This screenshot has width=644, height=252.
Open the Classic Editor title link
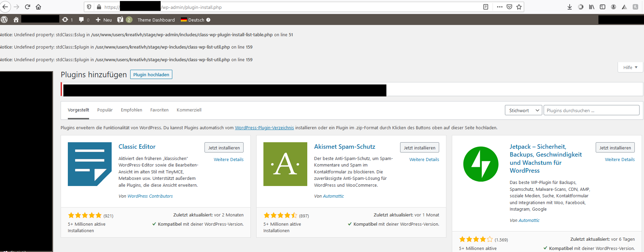tap(137, 147)
